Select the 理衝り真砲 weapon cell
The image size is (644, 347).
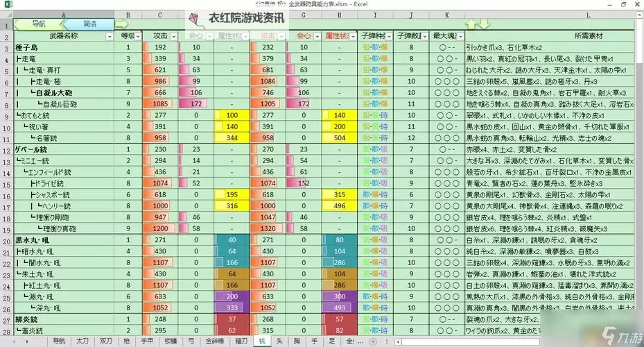click(x=64, y=228)
